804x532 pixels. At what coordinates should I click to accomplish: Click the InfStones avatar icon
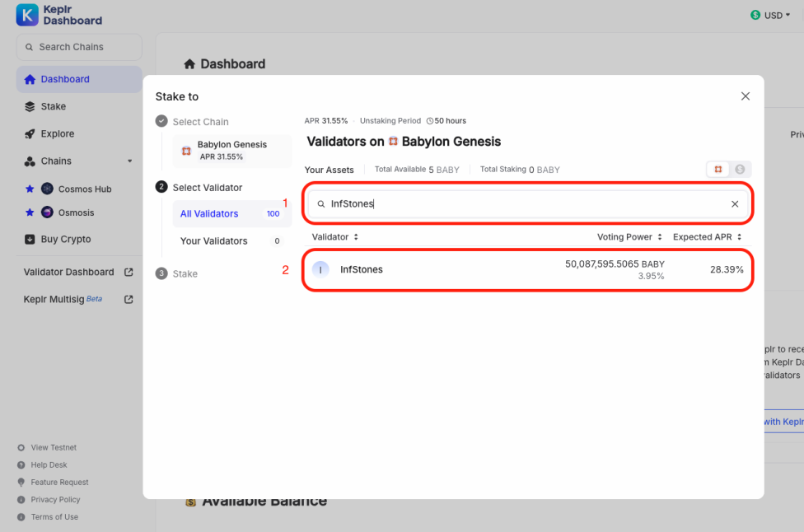pyautogui.click(x=320, y=269)
